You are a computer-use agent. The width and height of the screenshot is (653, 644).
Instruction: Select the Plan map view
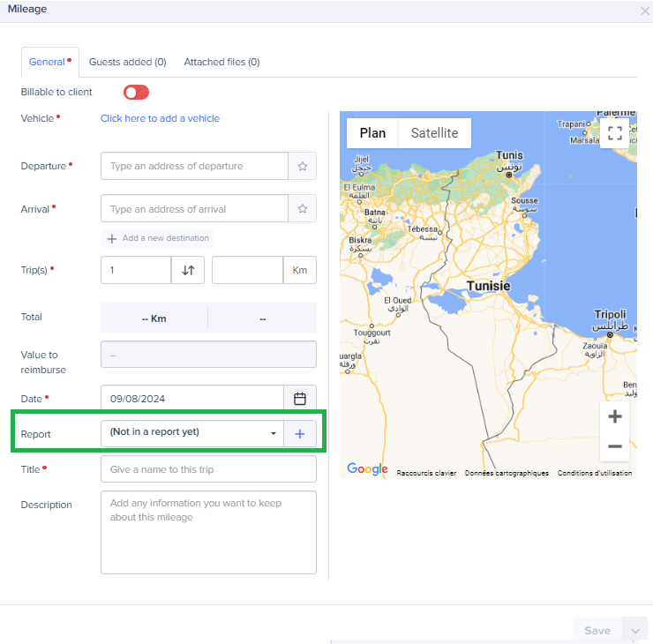point(372,133)
